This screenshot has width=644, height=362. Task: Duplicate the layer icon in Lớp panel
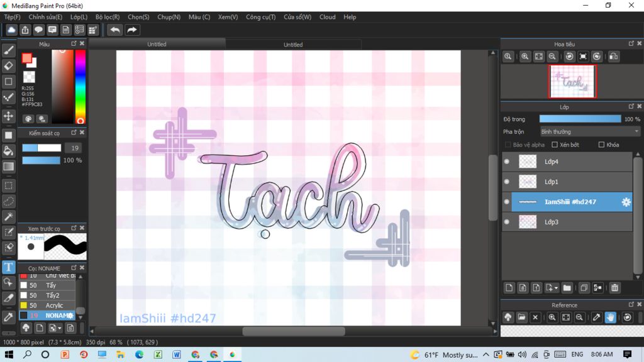tap(584, 288)
